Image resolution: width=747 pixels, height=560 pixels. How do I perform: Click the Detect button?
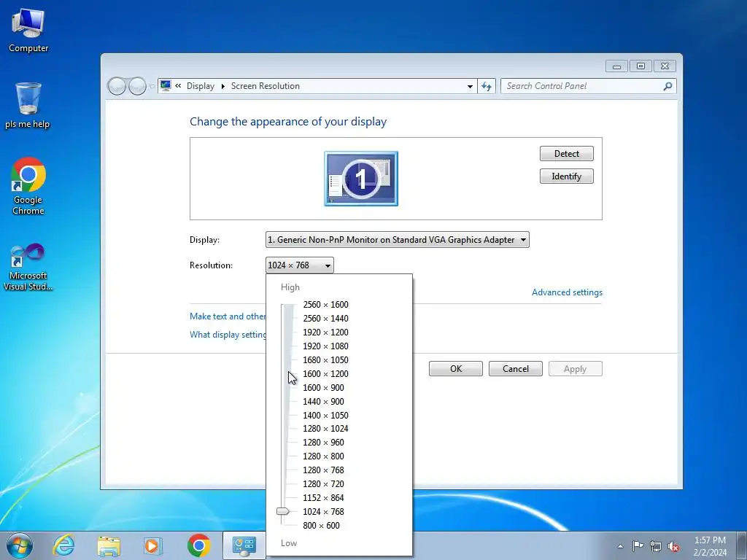pyautogui.click(x=566, y=153)
